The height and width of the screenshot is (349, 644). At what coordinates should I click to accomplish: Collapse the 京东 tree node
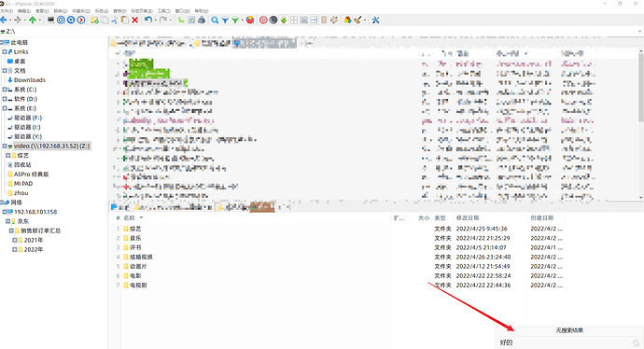(x=7, y=221)
